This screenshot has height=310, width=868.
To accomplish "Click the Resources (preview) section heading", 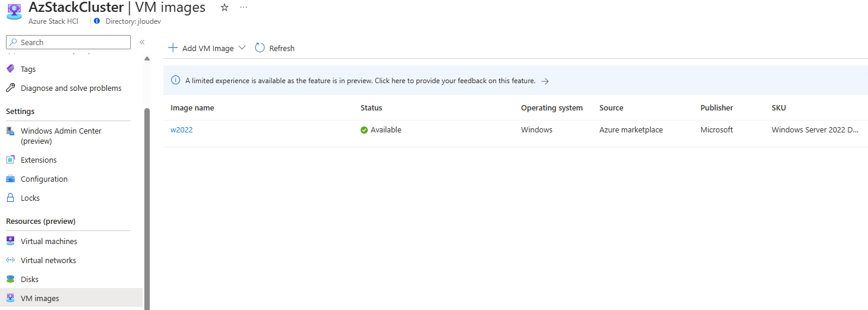I will point(41,222).
